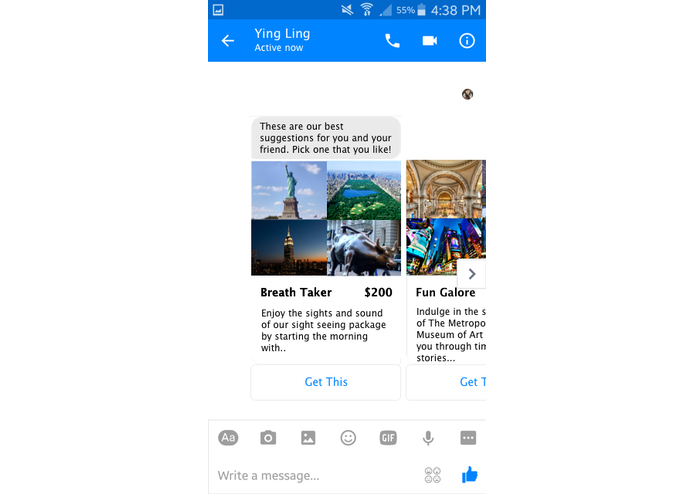Click Get This for Breath Taker

coord(326,382)
